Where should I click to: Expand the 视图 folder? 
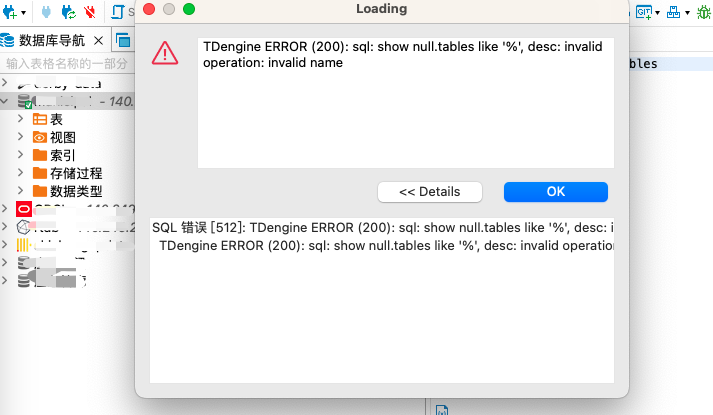[x=20, y=136]
